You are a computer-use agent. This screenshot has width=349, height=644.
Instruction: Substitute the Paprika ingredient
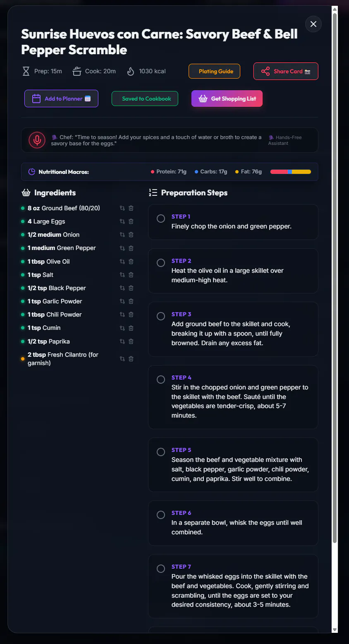click(122, 341)
